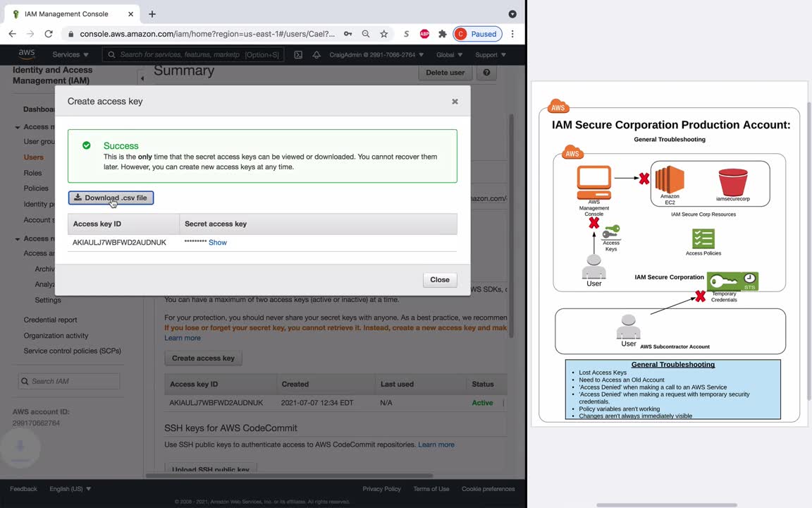Open the CraigAdmin account dropdown
812x508 pixels.
pos(376,54)
